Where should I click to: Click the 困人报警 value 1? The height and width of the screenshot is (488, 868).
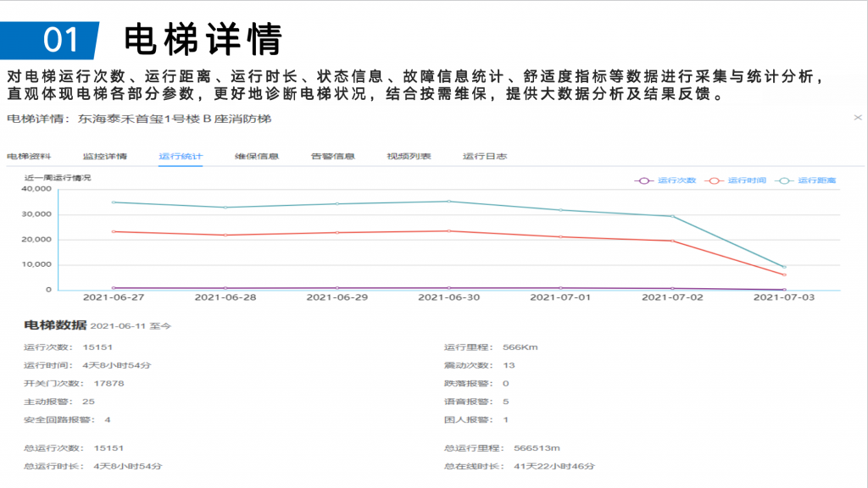pos(505,420)
